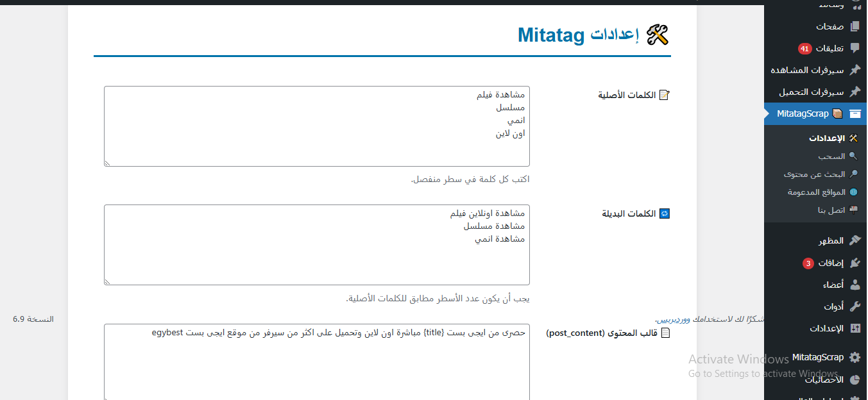Click the Tools (أدوات) wrench icon
868x400 pixels.
[x=855, y=306]
